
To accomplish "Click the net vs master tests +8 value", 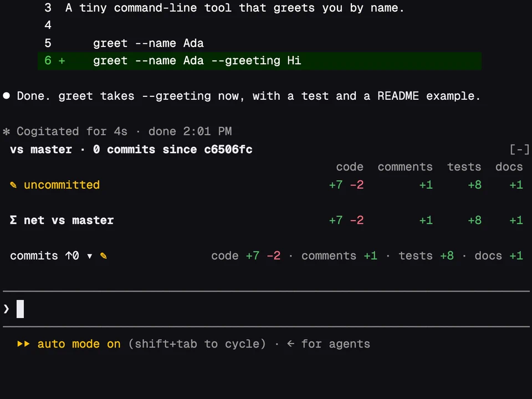I will coord(475,220).
